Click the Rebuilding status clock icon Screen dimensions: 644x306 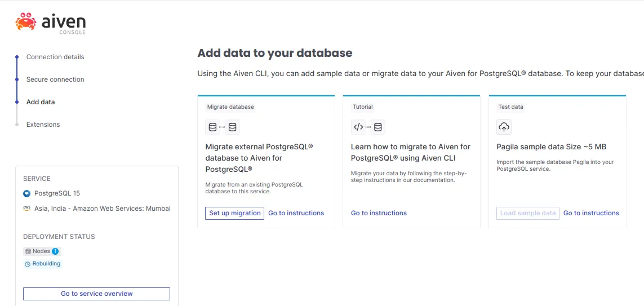(28, 264)
